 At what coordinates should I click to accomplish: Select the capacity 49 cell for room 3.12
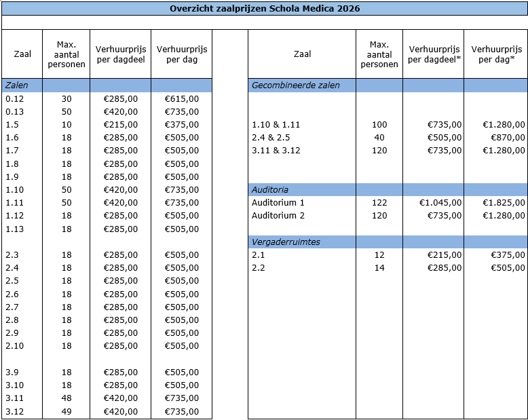67,411
